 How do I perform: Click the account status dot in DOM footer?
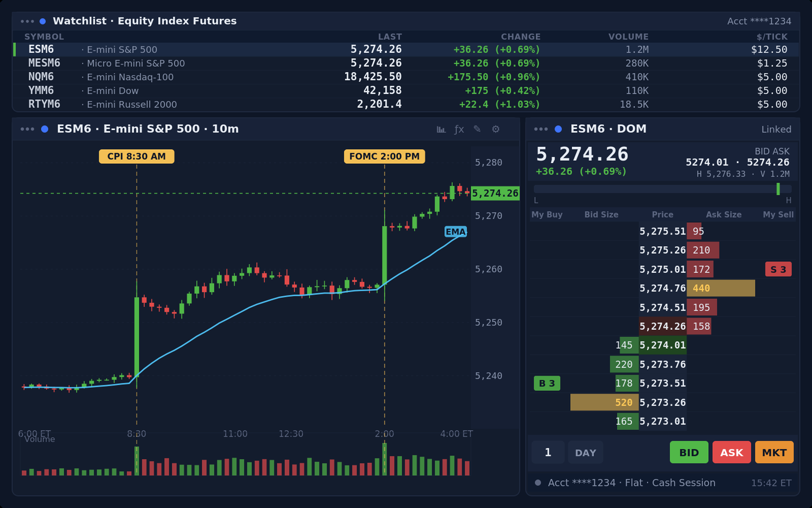point(538,482)
